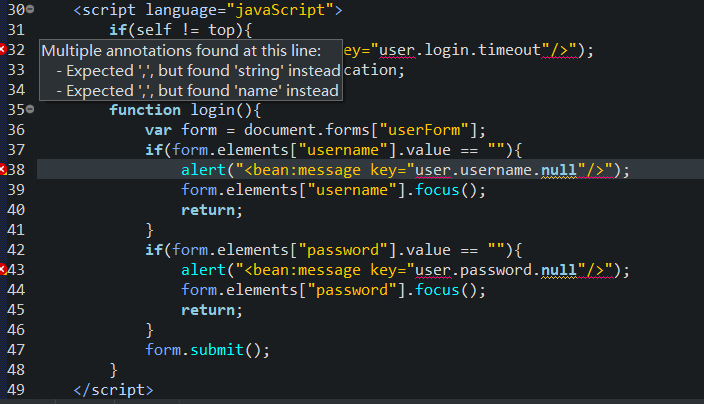Click "password" string on line 44

click(352, 290)
